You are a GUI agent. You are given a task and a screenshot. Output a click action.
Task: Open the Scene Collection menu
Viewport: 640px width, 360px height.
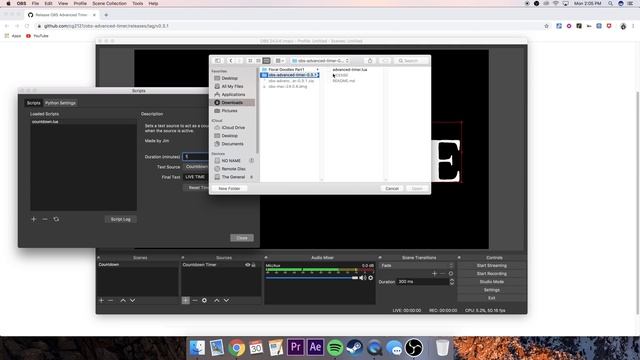109,3
